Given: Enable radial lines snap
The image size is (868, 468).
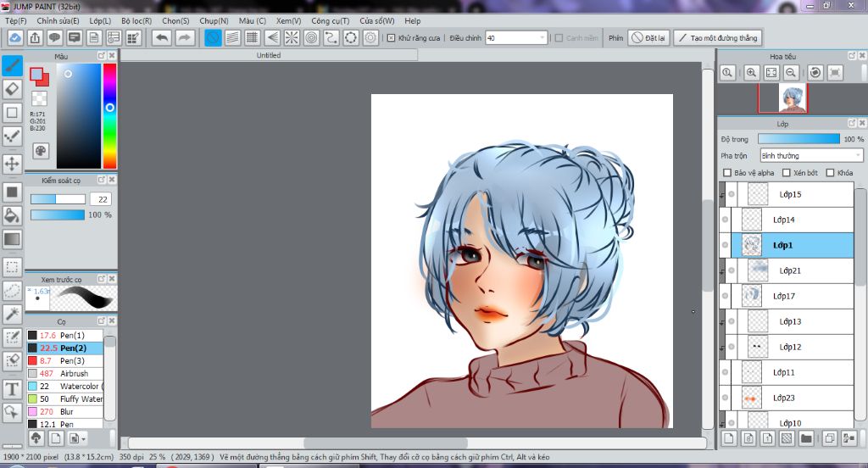Looking at the screenshot, I should pos(292,37).
